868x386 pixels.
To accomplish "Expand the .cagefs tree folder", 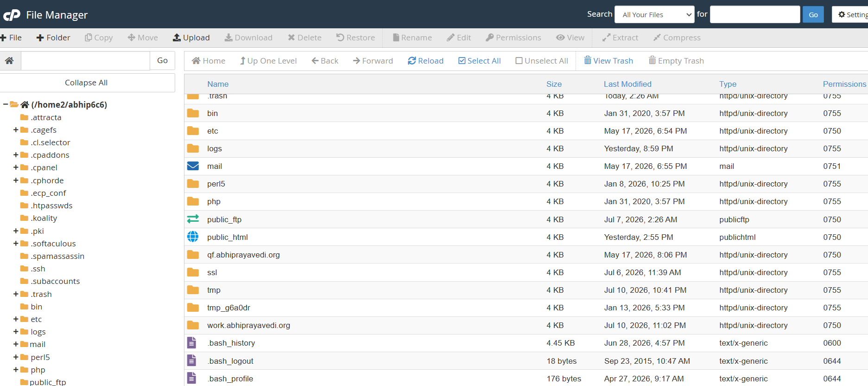I will click(x=16, y=130).
